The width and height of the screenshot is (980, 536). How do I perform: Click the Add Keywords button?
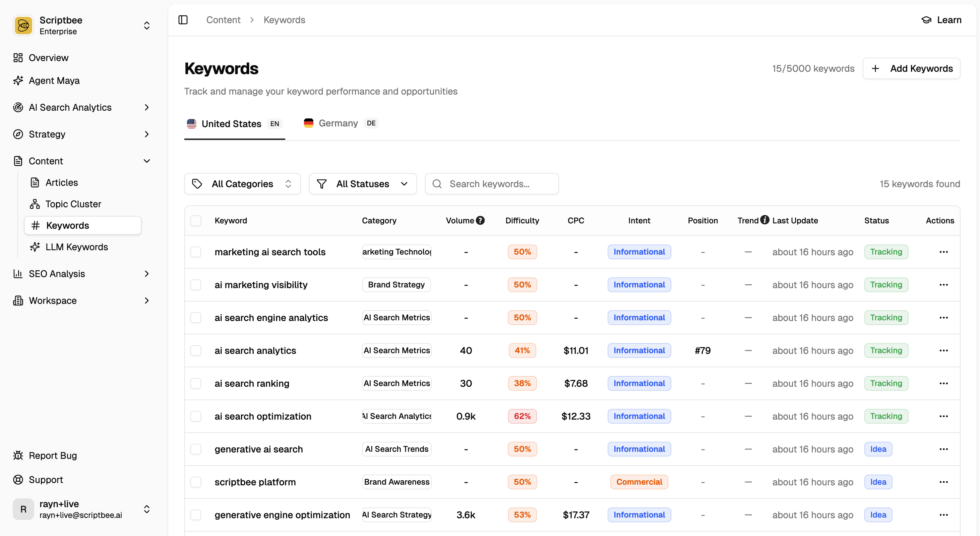(x=912, y=68)
